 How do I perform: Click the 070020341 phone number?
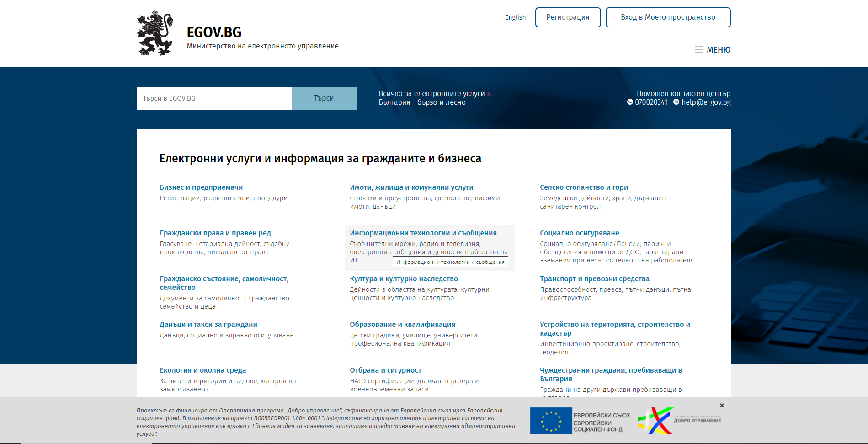651,102
